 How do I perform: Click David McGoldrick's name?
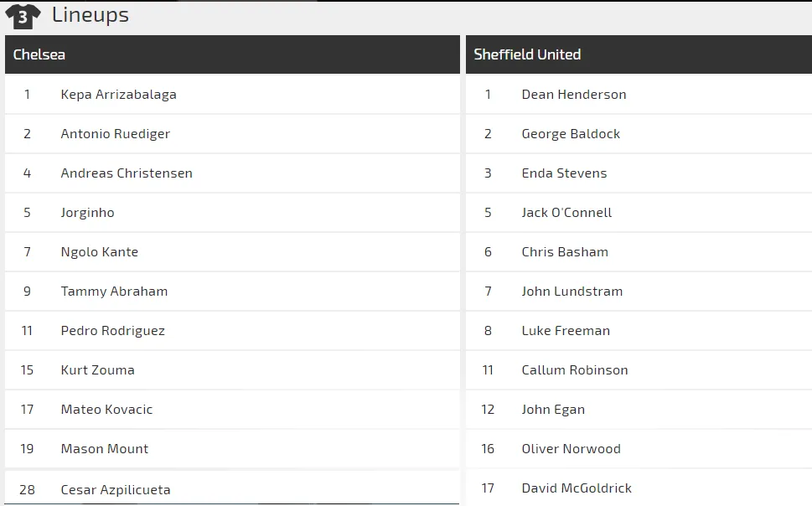coord(577,488)
